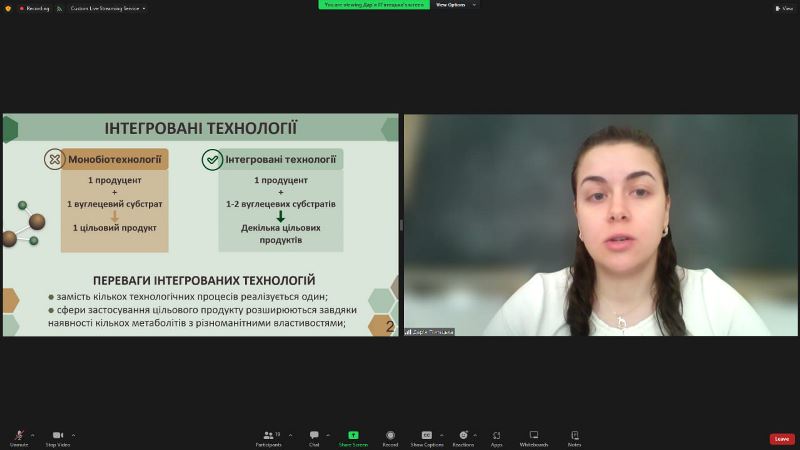The height and width of the screenshot is (450, 800).
Task: Click the encryption shield icon
Action: [x=8, y=9]
